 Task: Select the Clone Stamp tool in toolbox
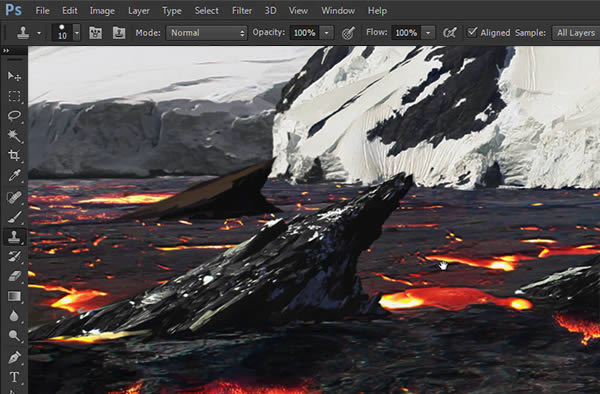click(x=14, y=237)
